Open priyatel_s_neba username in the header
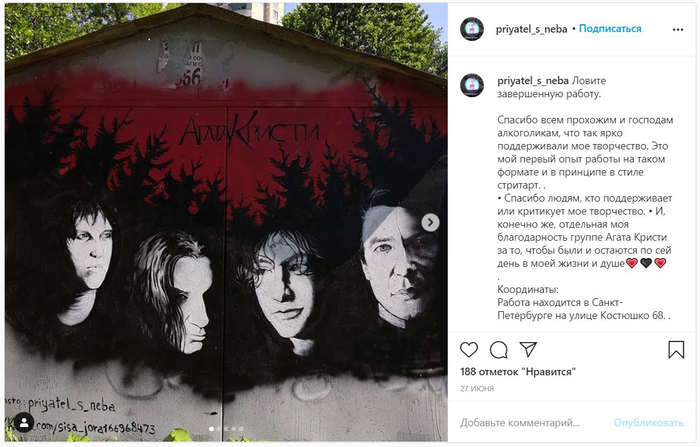 [531, 29]
